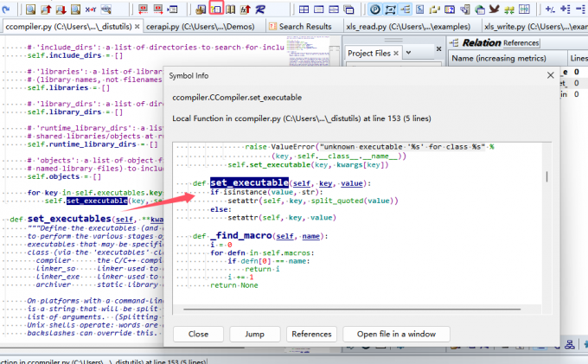The width and height of the screenshot is (588, 364).
Task: Click the open book icon in toolbar
Action: pos(229,9)
